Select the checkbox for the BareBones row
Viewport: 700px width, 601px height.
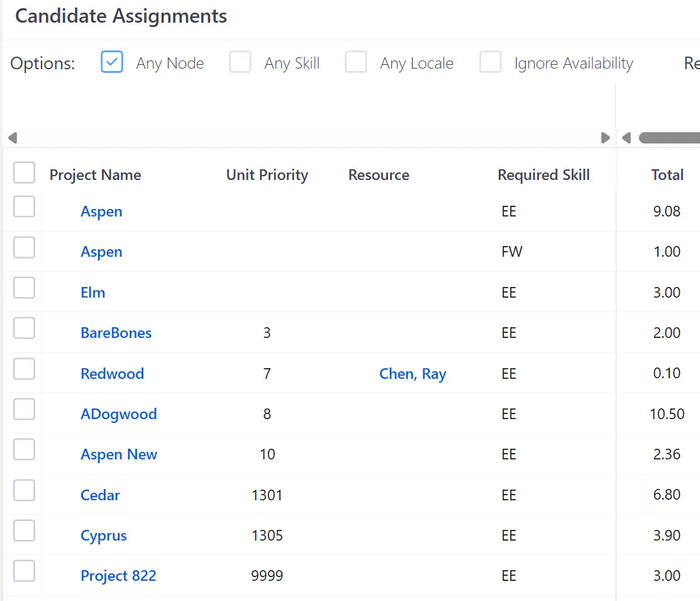[x=24, y=328]
